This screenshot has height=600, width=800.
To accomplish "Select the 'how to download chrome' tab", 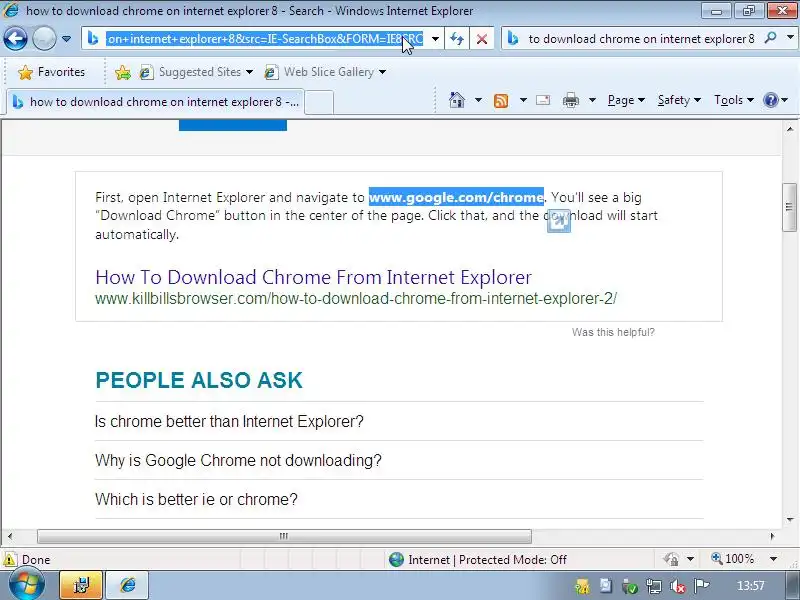I will (156, 102).
